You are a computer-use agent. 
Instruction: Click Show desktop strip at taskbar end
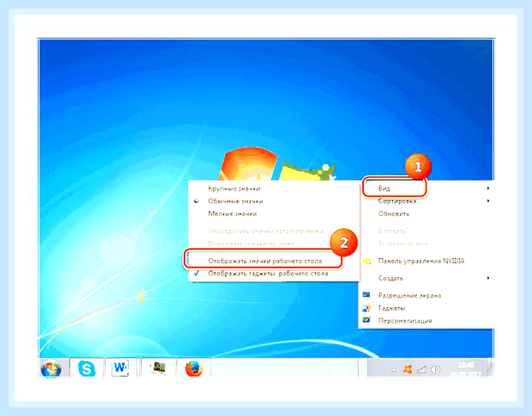(x=491, y=368)
